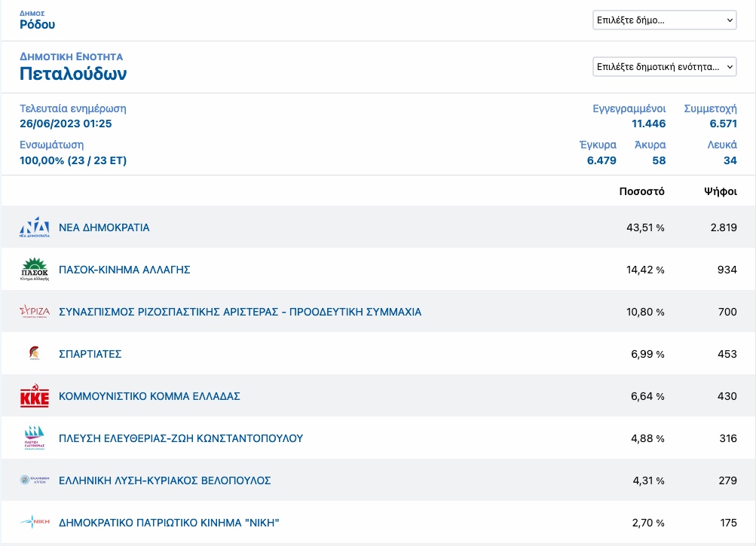Click the 700 votes cell

[x=727, y=312]
